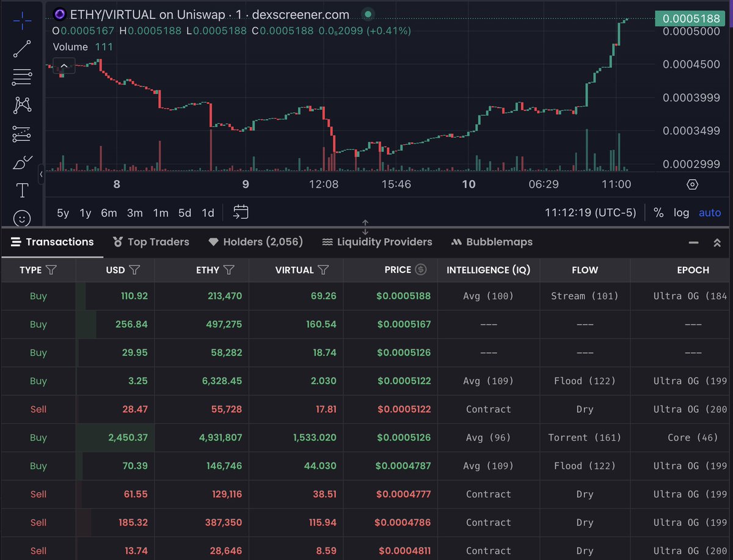Open the Fibonacci retracement tool

[x=22, y=77]
